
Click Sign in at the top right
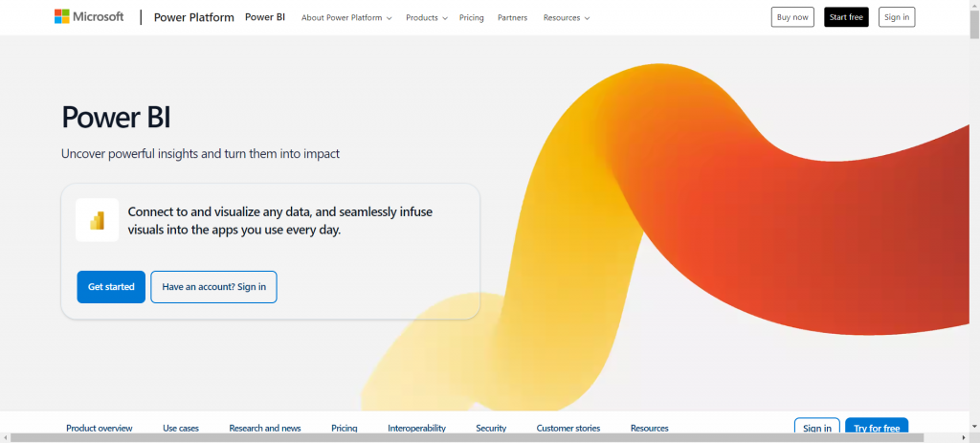tap(897, 17)
